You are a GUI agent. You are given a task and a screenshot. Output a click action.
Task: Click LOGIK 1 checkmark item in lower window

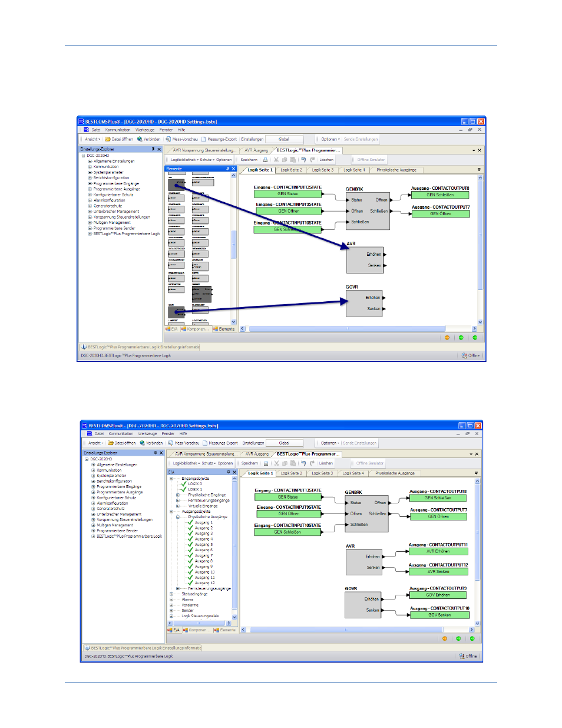(191, 489)
